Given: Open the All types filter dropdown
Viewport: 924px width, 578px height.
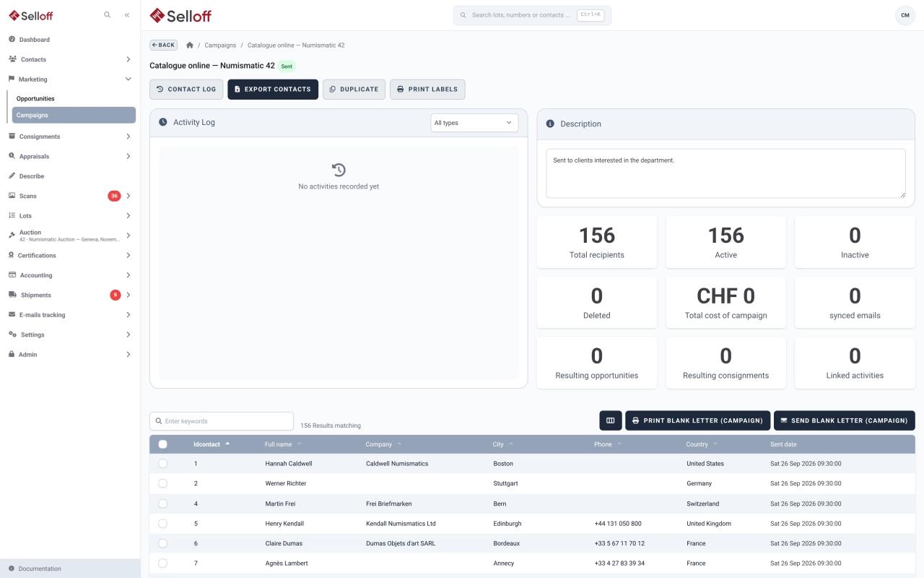Looking at the screenshot, I should pos(474,123).
